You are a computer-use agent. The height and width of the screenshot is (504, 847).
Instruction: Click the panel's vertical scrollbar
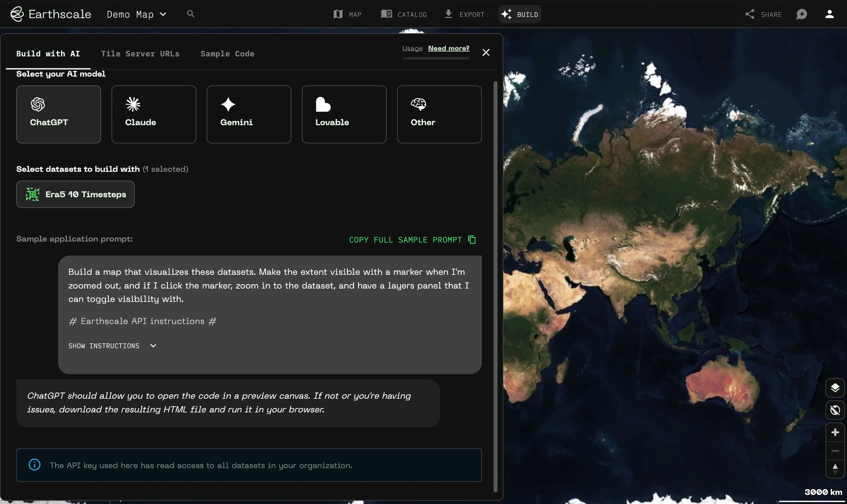[495, 287]
